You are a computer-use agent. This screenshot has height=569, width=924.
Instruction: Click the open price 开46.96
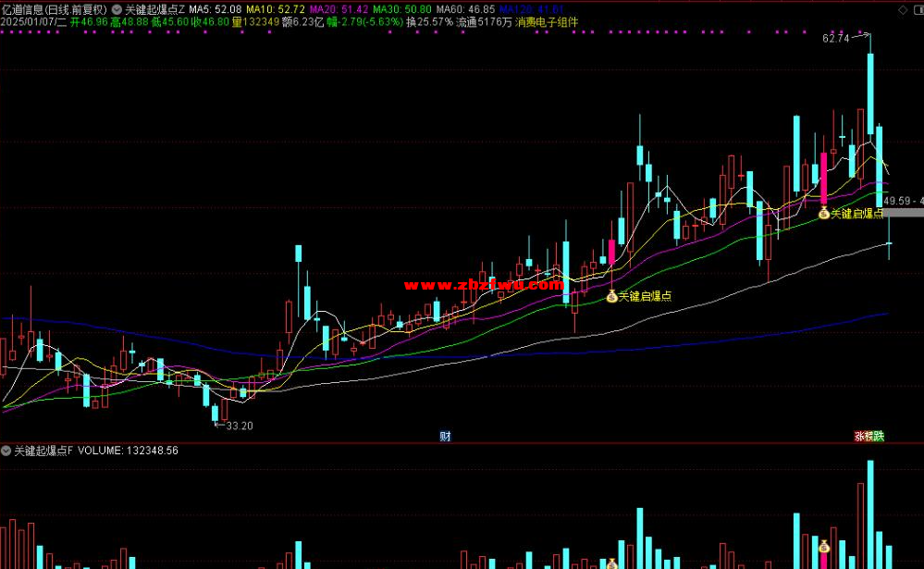tap(89, 22)
